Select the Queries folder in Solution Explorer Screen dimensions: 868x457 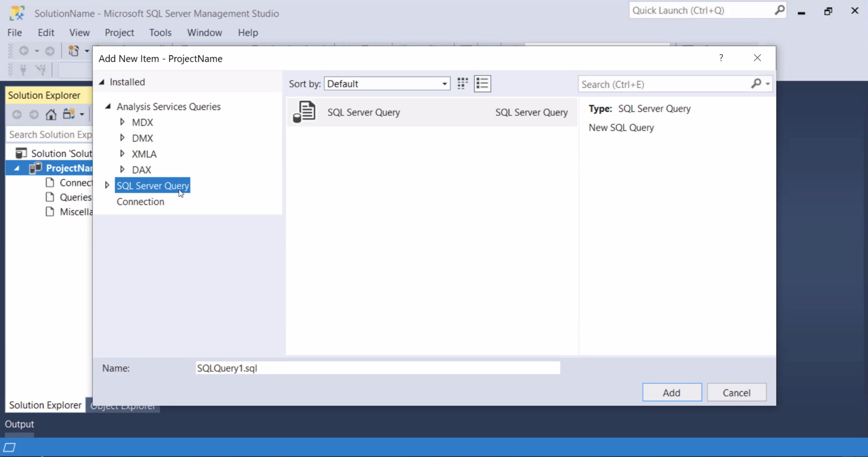(75, 197)
